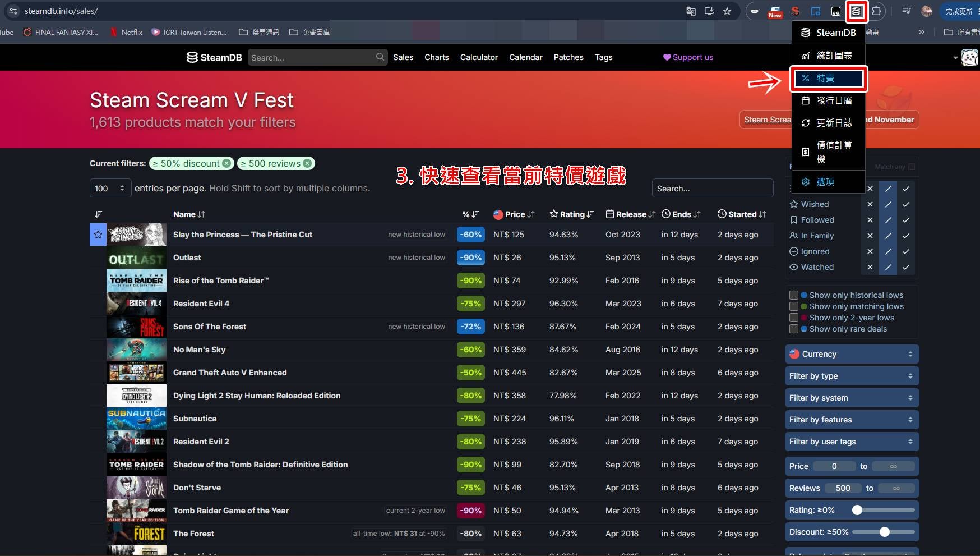Exclude Wished games with the X toggle
Image resolution: width=980 pixels, height=556 pixels.
[870, 204]
